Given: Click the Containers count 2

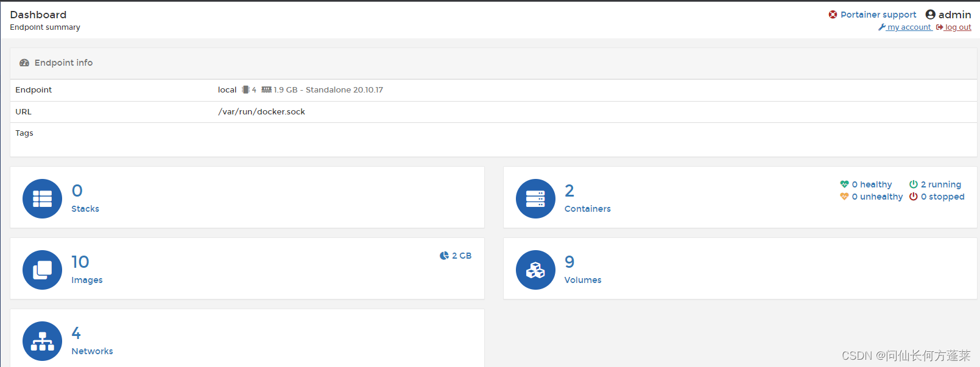Looking at the screenshot, I should click(569, 190).
